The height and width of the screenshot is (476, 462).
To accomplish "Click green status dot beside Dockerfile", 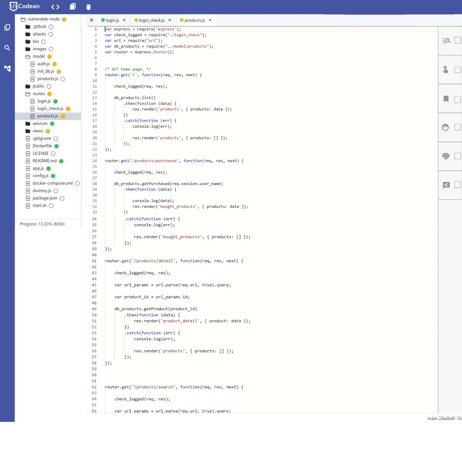I will click(57, 146).
